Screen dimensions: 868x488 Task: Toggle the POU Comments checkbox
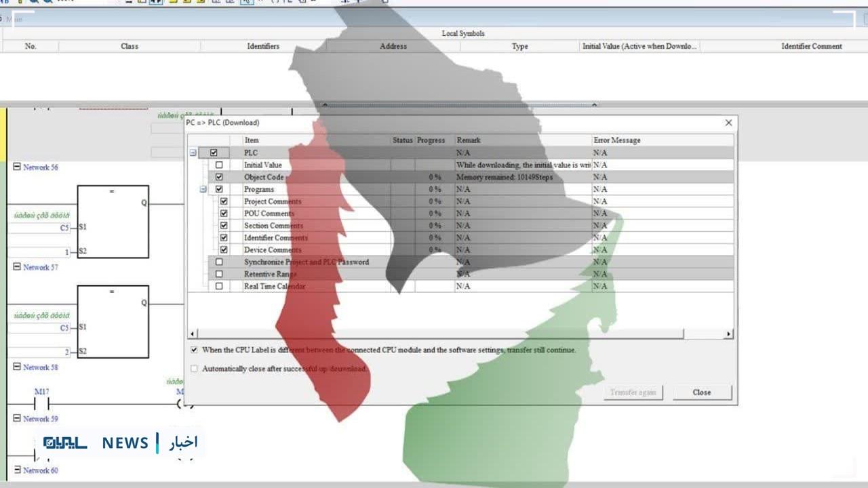224,214
